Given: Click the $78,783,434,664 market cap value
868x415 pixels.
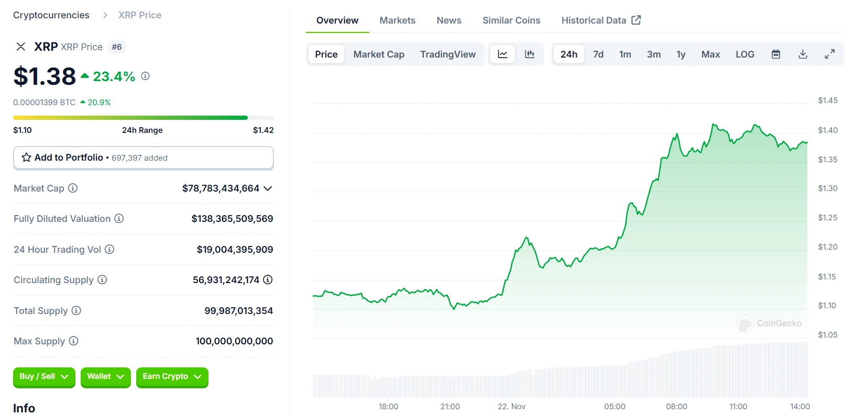Looking at the screenshot, I should point(221,188).
